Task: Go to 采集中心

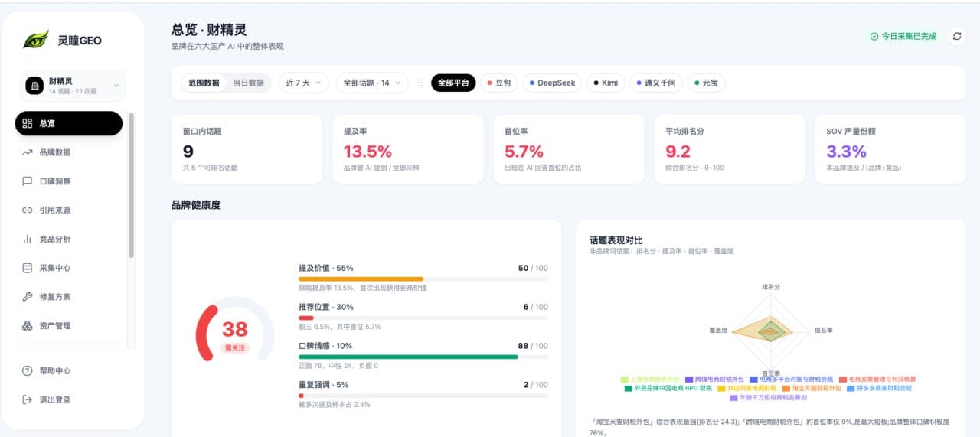Action: coord(69,268)
